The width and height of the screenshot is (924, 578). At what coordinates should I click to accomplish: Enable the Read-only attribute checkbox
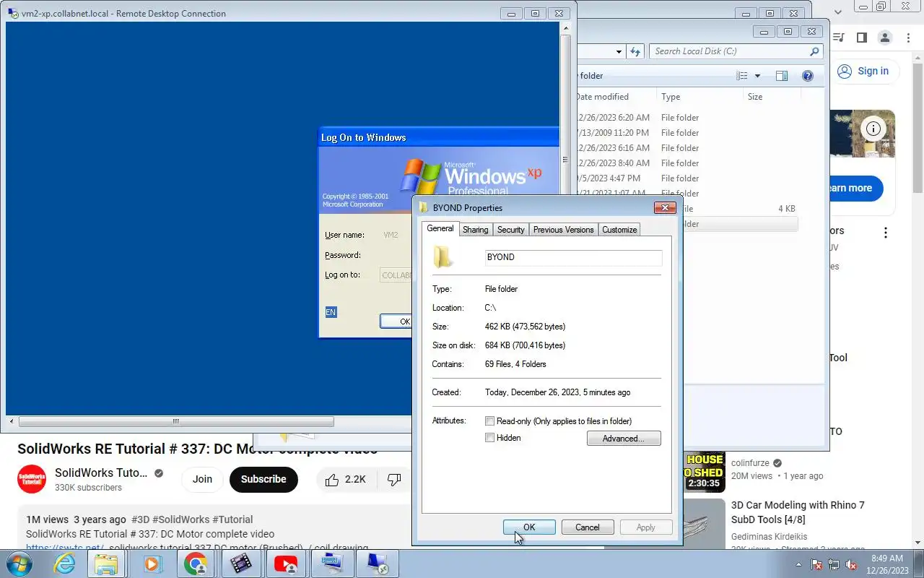pos(490,421)
